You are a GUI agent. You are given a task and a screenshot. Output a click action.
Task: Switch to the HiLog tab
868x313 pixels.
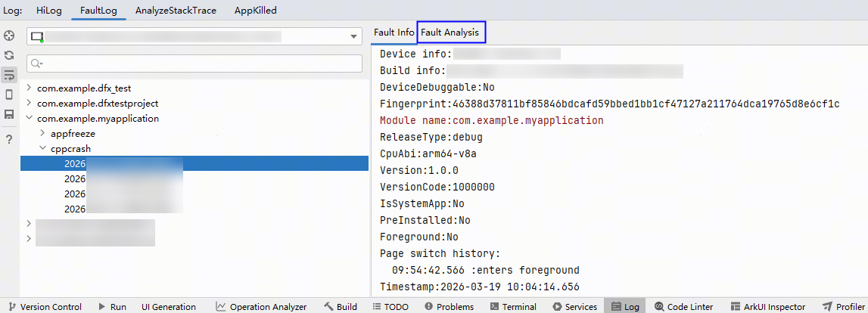(x=49, y=11)
